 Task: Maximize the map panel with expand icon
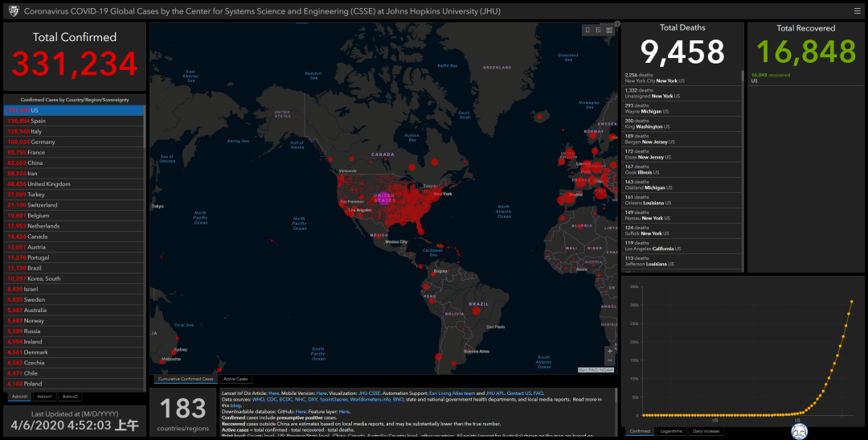pos(617,24)
